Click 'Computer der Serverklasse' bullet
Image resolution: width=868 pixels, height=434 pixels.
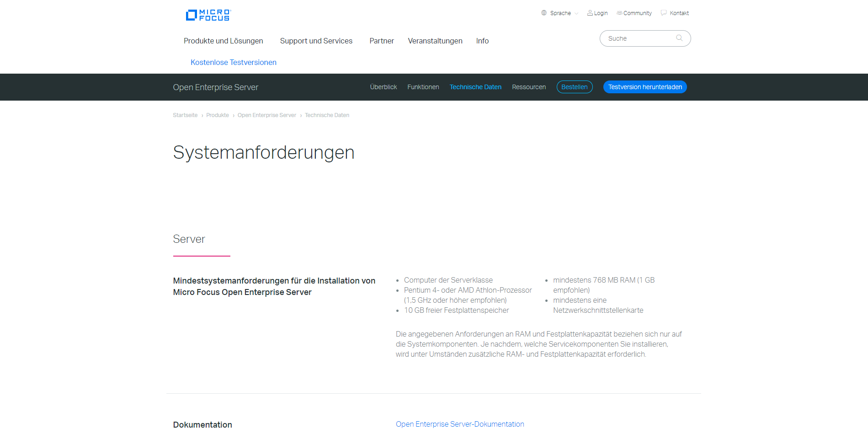point(448,280)
